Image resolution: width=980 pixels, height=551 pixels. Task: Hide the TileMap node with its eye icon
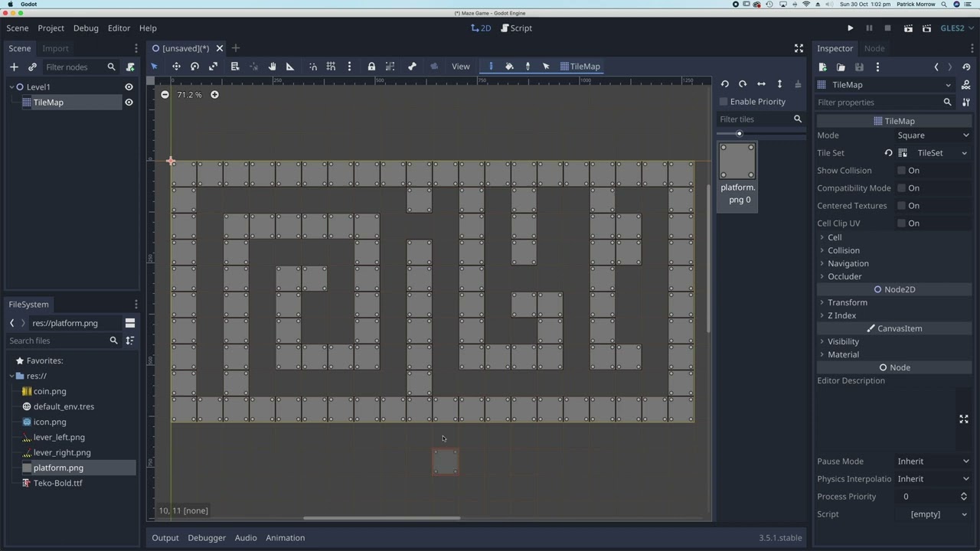point(129,103)
